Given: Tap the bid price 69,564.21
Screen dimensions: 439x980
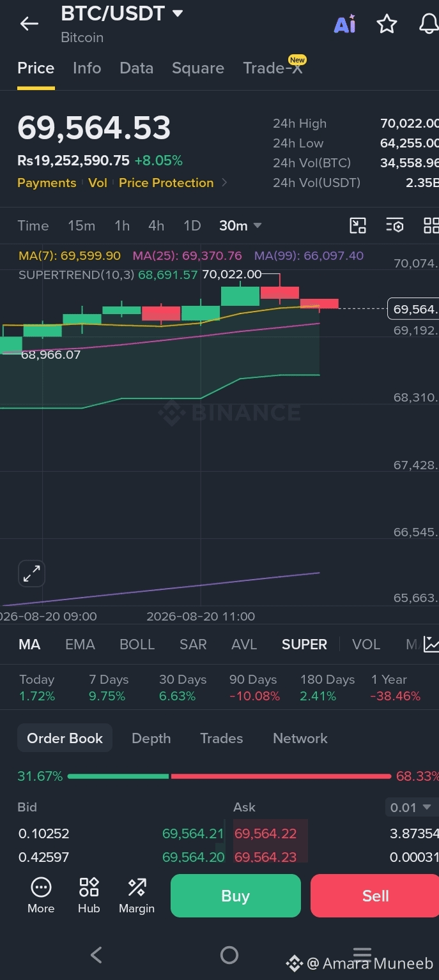Looking at the screenshot, I should click(x=193, y=833).
